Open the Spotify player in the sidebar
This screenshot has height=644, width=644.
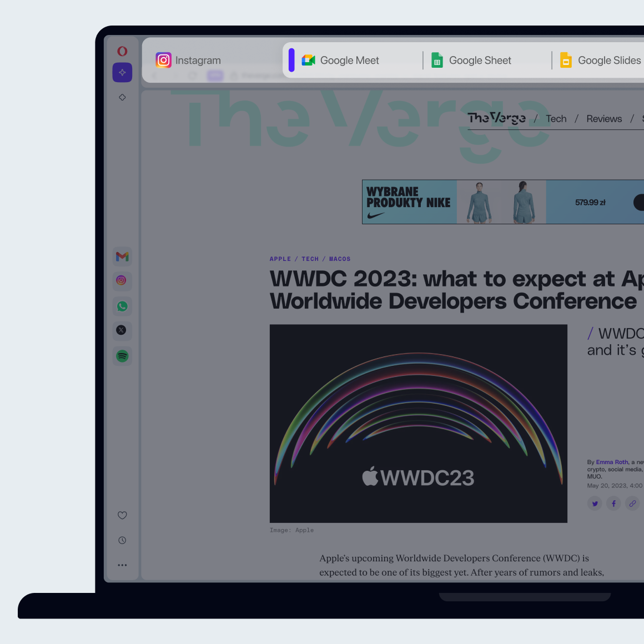point(122,356)
